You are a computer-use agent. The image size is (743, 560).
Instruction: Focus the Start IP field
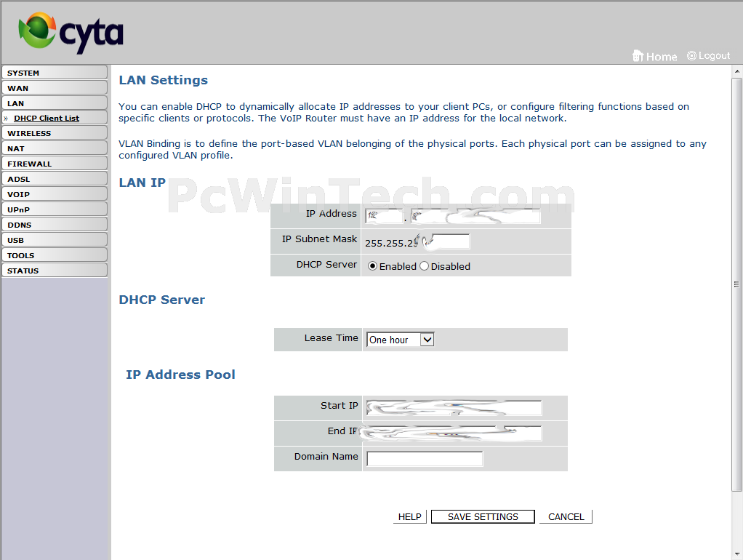coord(454,408)
